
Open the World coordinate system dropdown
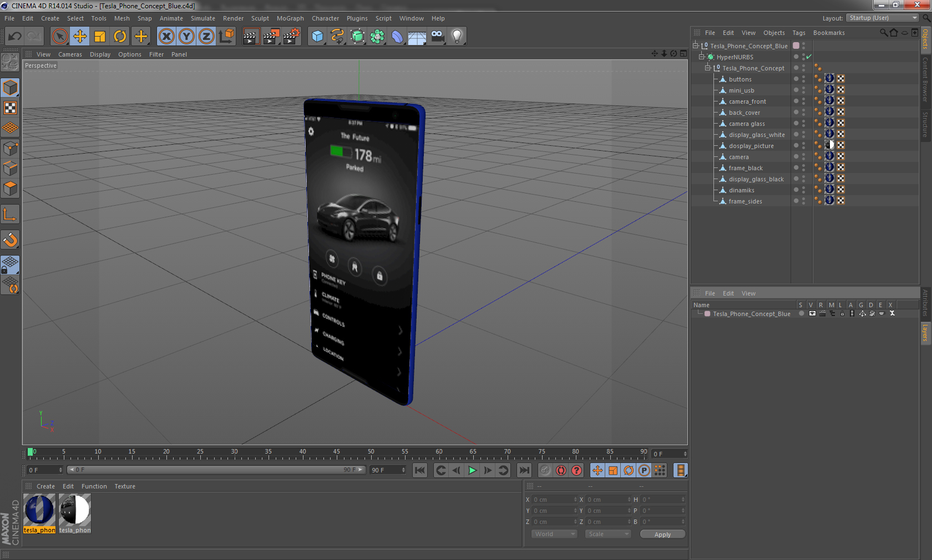click(x=554, y=534)
